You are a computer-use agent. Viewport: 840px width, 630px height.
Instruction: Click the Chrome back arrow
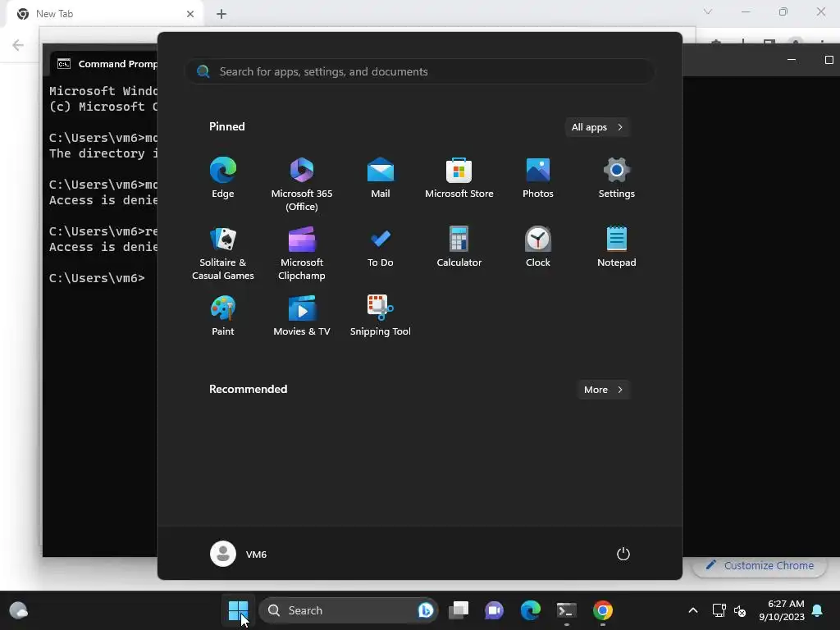18,45
